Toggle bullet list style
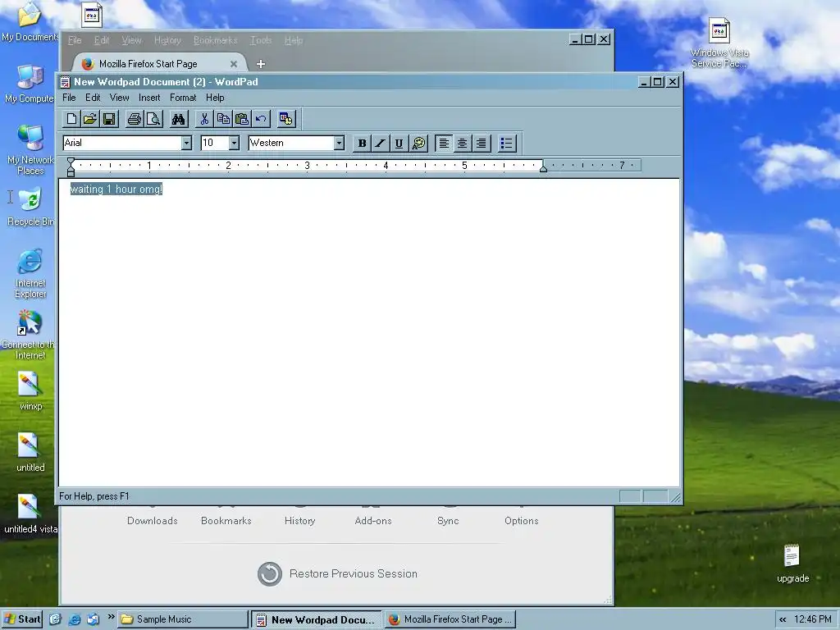840x630 pixels. [x=507, y=143]
